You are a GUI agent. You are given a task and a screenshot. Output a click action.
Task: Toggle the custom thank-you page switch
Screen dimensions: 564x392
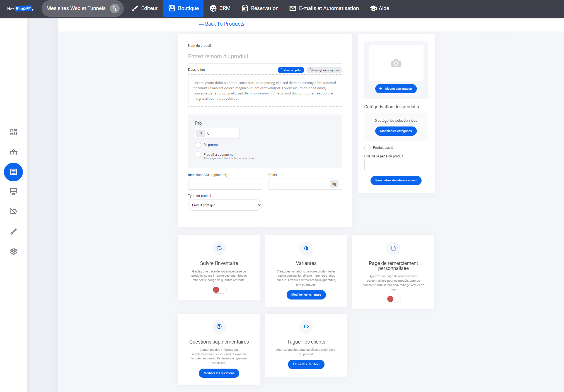coord(393,299)
